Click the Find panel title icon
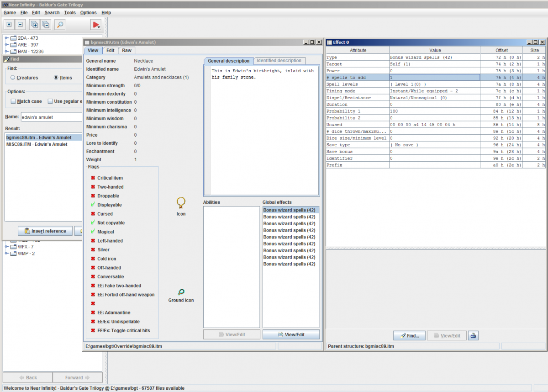548x392 pixels. (6, 59)
